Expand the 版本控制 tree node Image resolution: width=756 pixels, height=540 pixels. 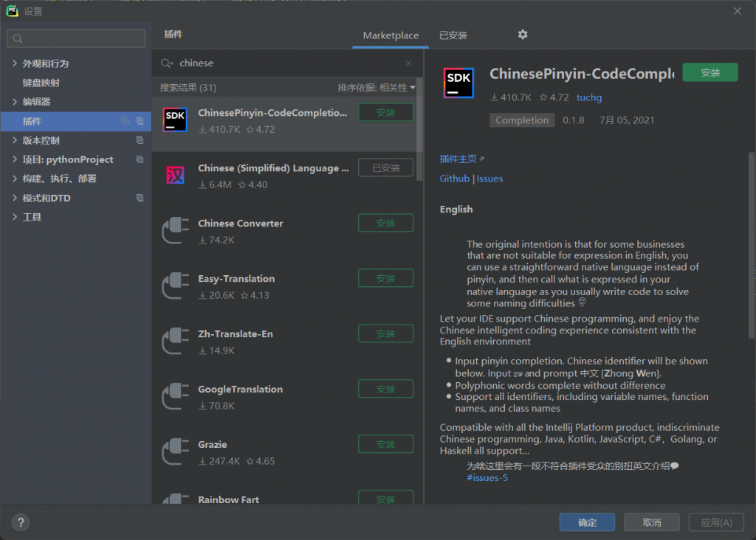15,140
